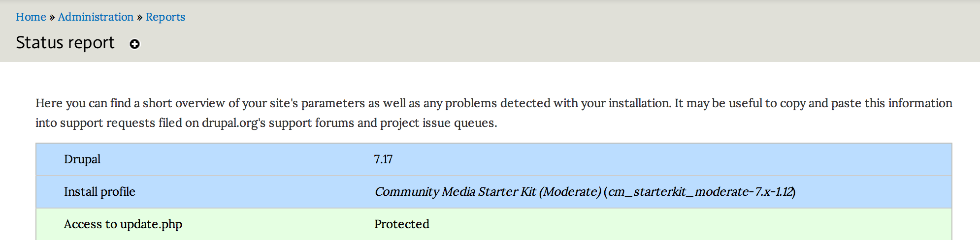The height and width of the screenshot is (240, 980).
Task: Click the cm_starterkit_moderate-7.x-1.12 version text
Action: coord(701,192)
